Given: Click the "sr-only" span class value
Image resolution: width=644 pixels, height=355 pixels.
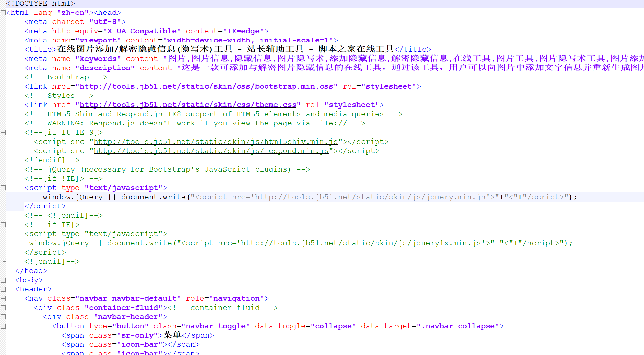Looking at the screenshot, I should pos(137,335).
